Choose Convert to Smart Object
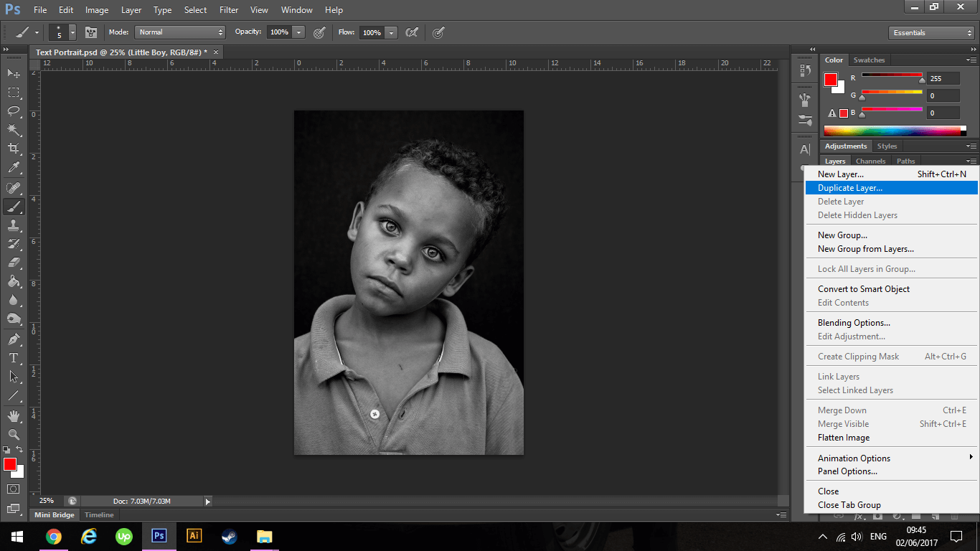Image resolution: width=980 pixels, height=551 pixels. (x=891, y=289)
